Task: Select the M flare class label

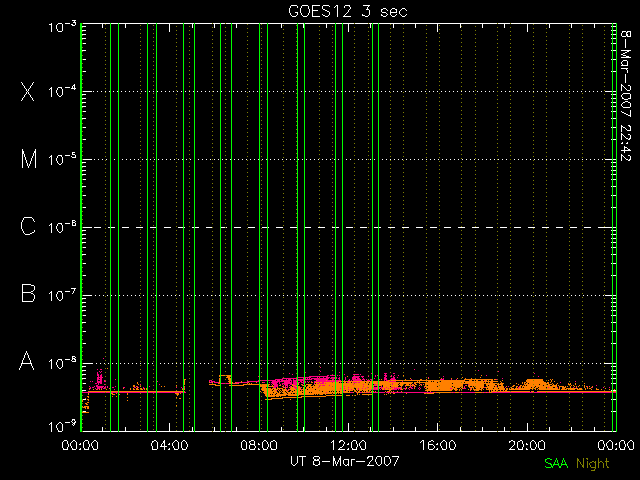Action: point(29,159)
